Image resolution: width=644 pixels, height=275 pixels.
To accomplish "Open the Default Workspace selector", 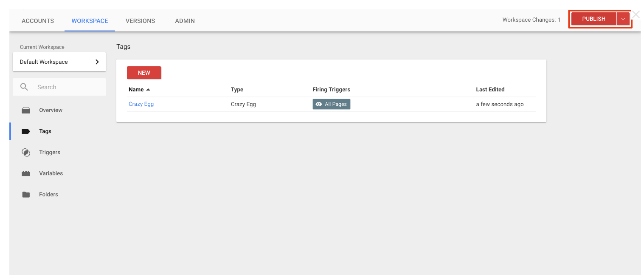I will [x=59, y=62].
